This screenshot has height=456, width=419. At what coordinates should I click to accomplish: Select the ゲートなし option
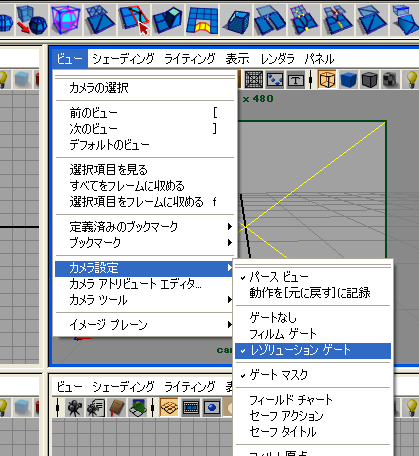click(x=313, y=318)
